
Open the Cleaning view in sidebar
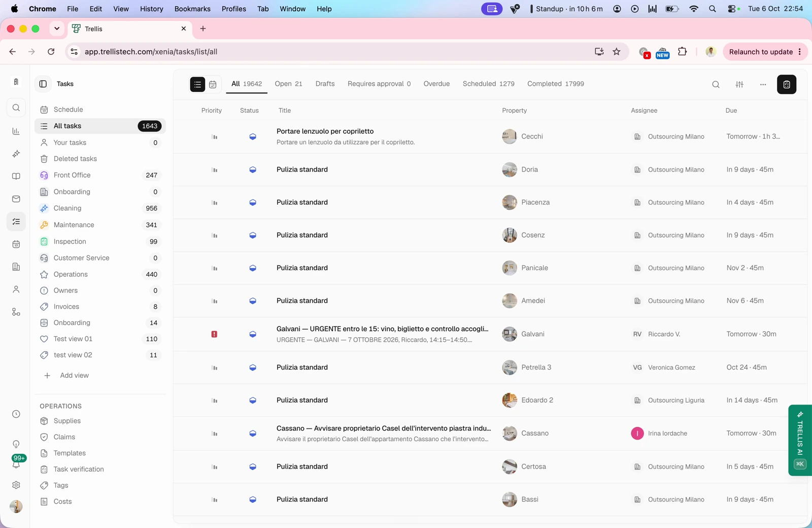tap(100, 208)
